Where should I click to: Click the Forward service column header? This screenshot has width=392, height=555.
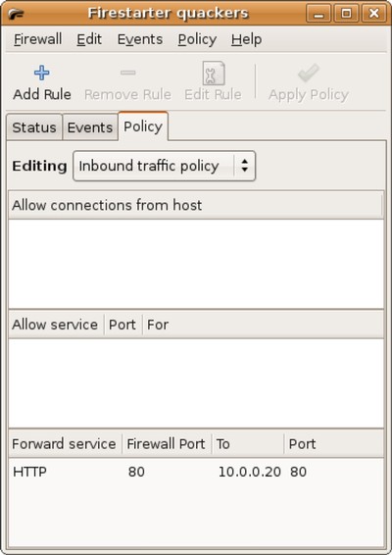65,444
